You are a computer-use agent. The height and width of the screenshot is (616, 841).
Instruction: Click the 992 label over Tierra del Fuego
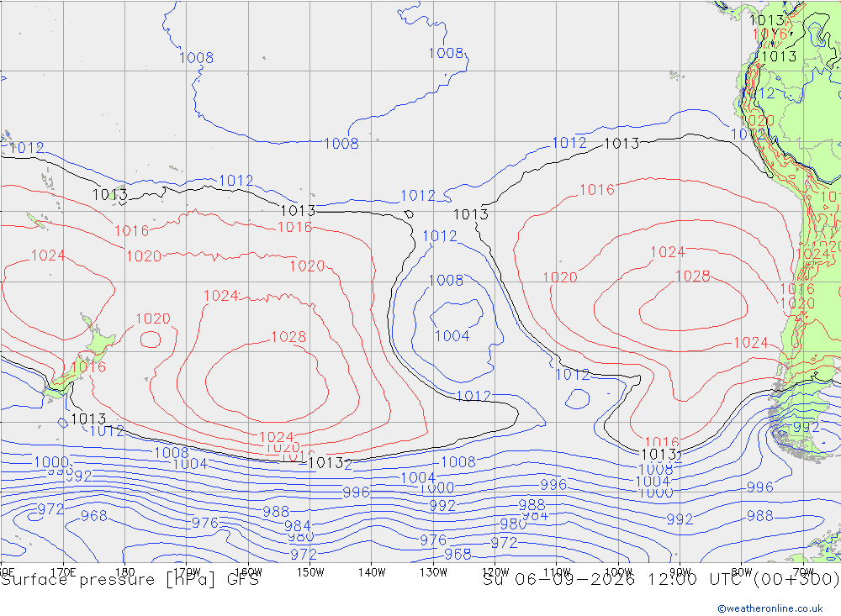[807, 427]
